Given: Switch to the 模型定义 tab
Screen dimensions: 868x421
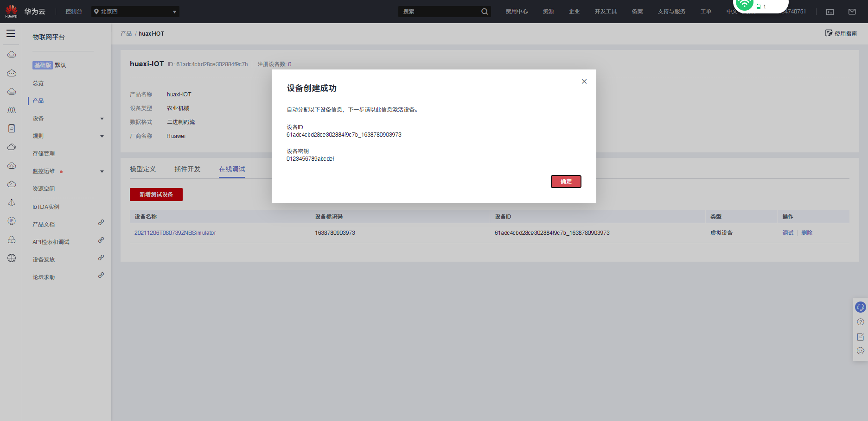Looking at the screenshot, I should click(143, 169).
